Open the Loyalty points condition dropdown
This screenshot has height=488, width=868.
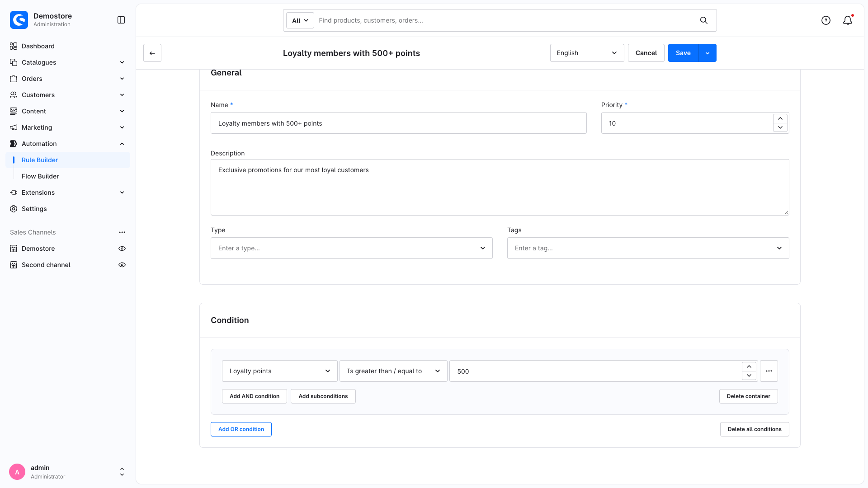tap(280, 371)
